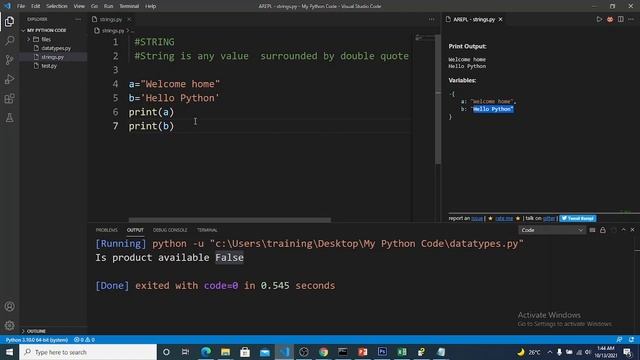Click the AREPL run play icon

(x=599, y=19)
